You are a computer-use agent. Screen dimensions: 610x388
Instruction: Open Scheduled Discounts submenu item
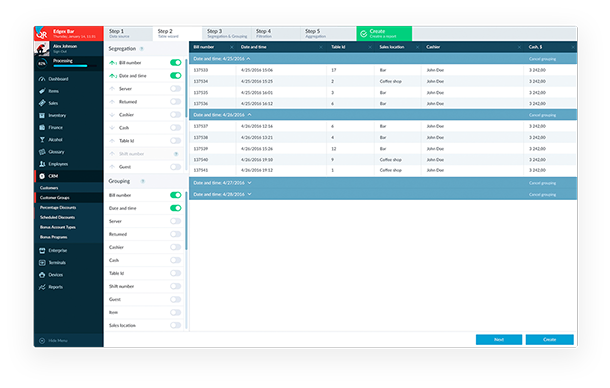57,217
